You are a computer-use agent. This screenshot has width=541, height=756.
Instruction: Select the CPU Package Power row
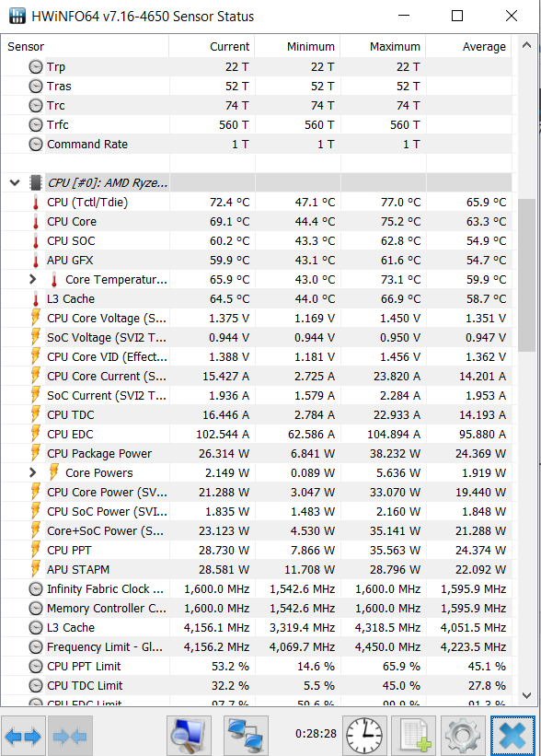(x=257, y=453)
